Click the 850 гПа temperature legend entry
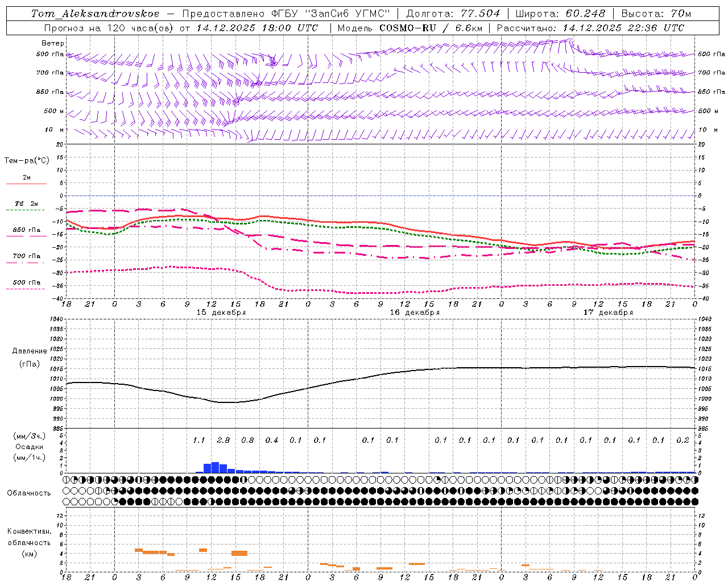The width and height of the screenshot is (728, 582). [27, 230]
